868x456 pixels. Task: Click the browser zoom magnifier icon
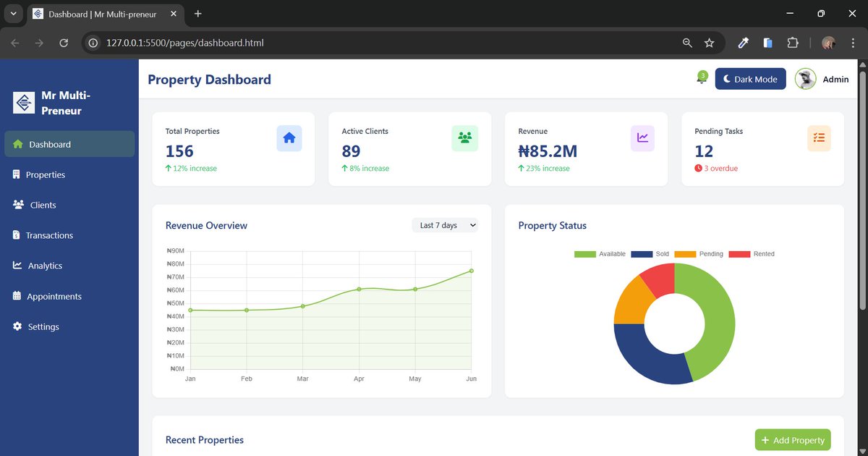[x=687, y=43]
